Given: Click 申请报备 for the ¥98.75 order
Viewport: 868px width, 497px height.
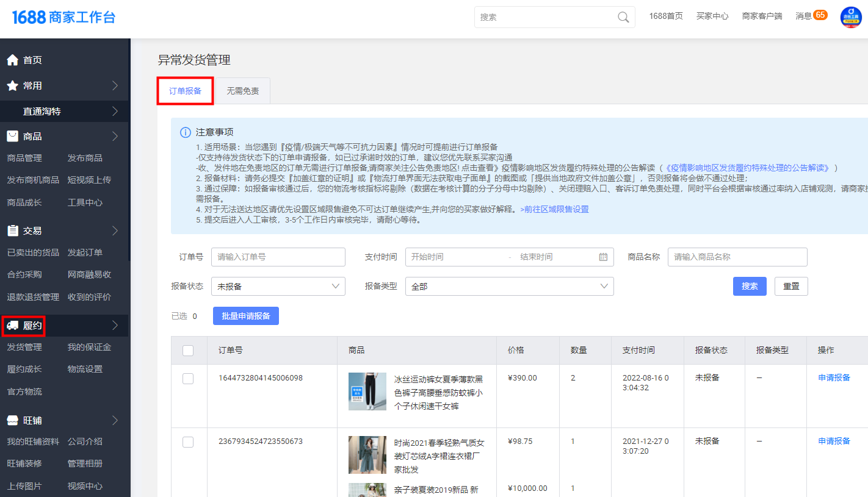Looking at the screenshot, I should 834,441.
